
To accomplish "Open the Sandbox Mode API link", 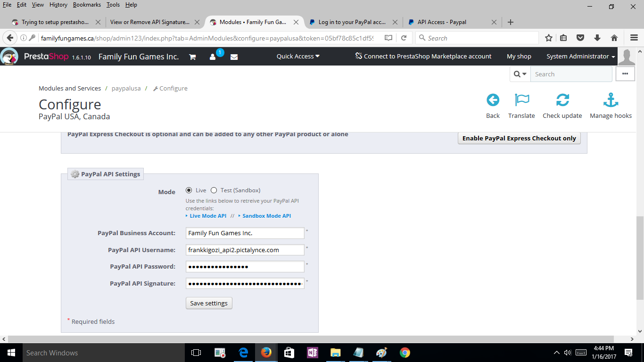I will pyautogui.click(x=266, y=216).
